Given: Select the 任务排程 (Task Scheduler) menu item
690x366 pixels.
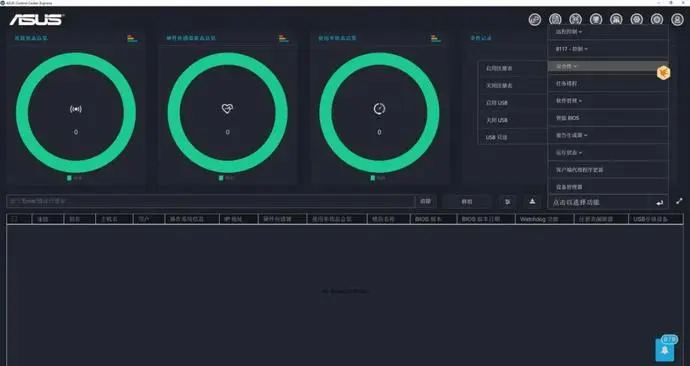Looking at the screenshot, I should click(x=608, y=83).
